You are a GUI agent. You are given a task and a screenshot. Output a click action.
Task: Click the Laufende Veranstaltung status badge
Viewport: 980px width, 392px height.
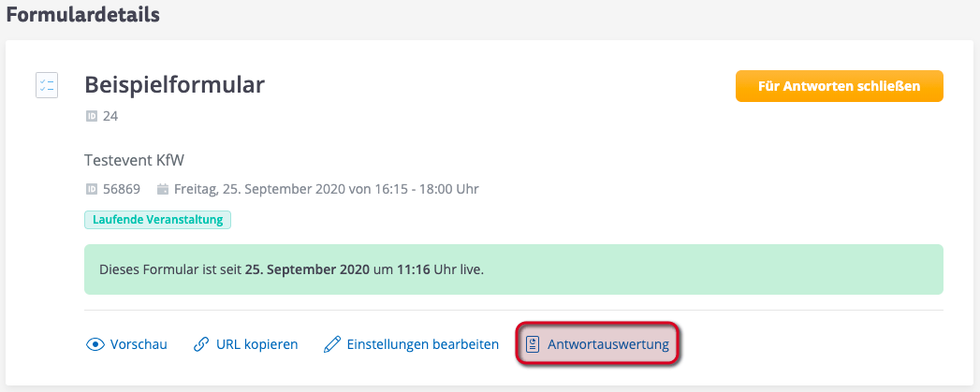(157, 220)
